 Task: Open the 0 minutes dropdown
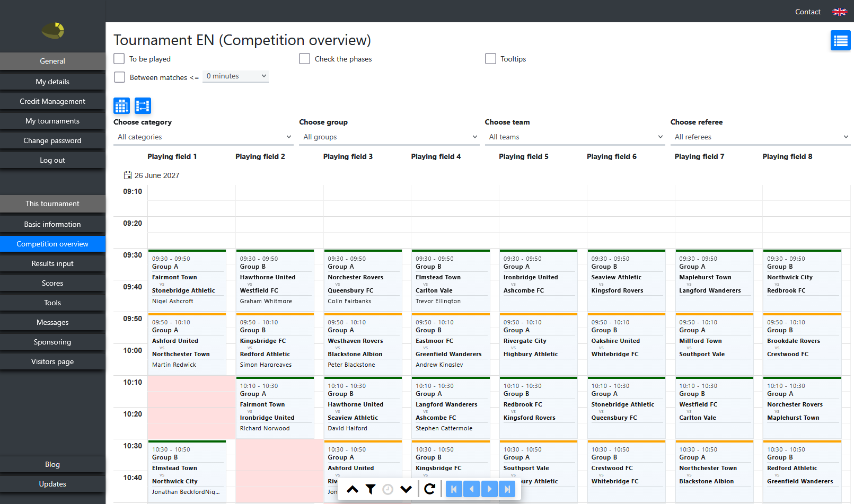tap(235, 76)
